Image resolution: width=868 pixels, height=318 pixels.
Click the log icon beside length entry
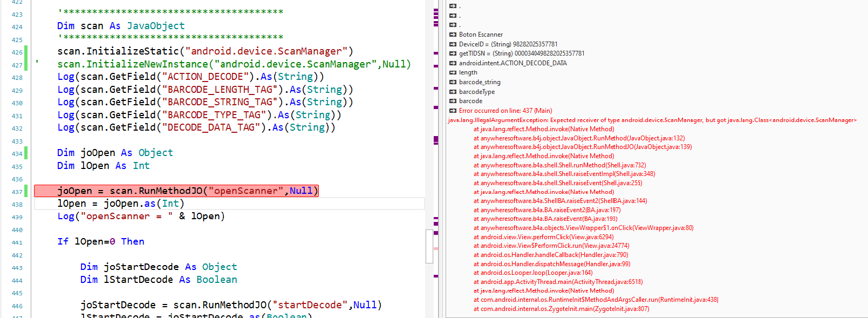[453, 72]
